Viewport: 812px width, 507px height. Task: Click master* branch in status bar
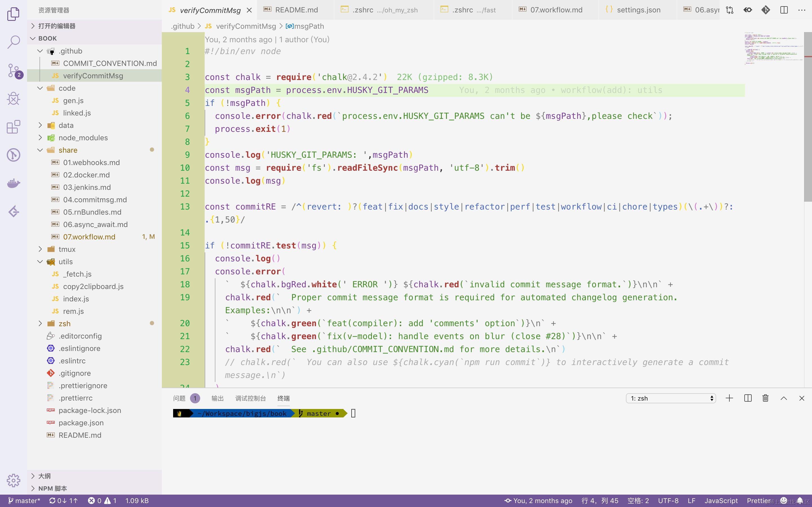24,500
